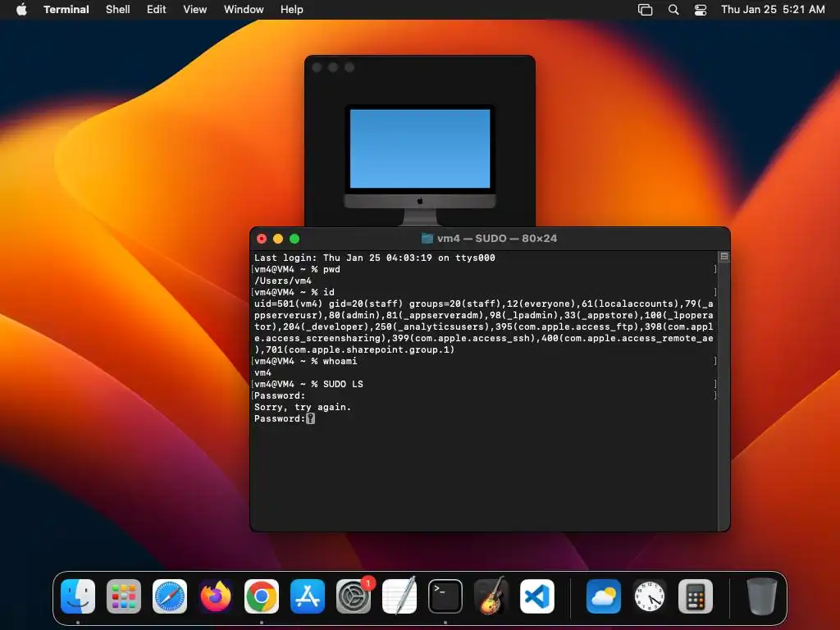Viewport: 840px width, 630px height.
Task: Open Visual Studio Code from the Dock
Action: tap(537, 596)
